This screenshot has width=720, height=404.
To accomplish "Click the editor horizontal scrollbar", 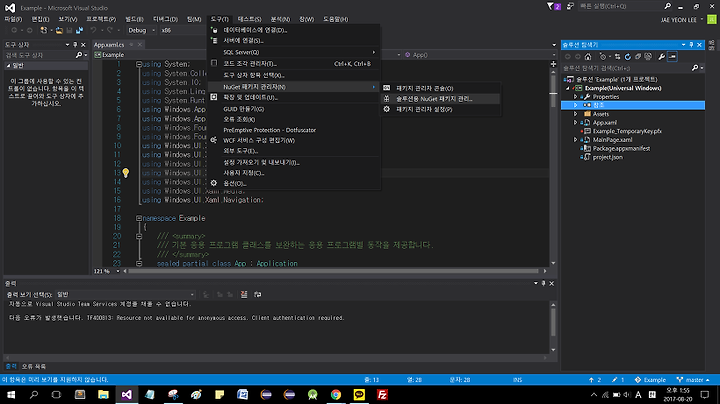I will [334, 271].
